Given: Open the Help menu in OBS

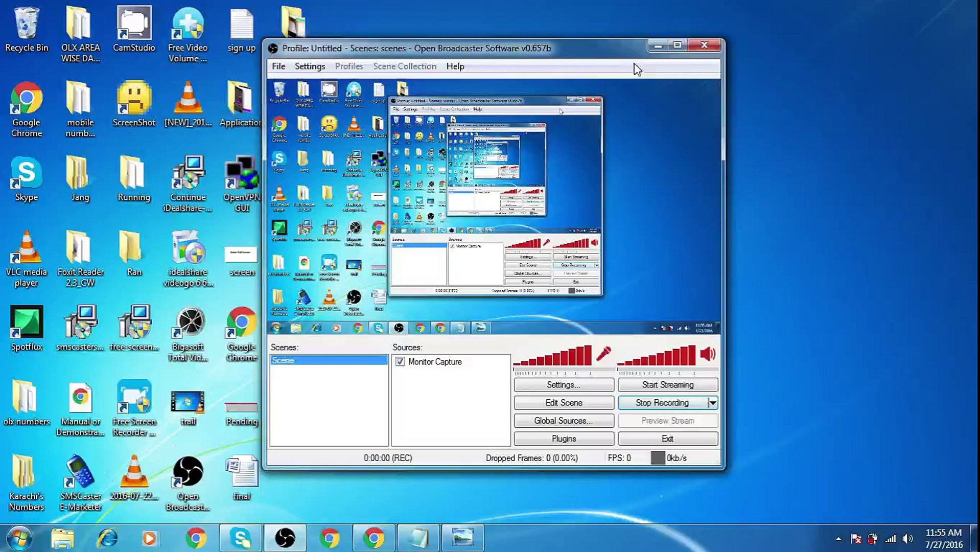Looking at the screenshot, I should click(x=455, y=66).
